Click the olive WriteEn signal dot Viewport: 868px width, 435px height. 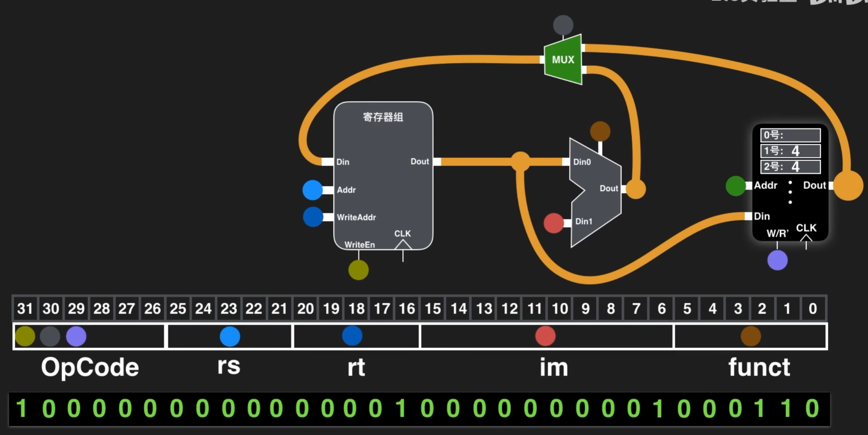(x=358, y=270)
